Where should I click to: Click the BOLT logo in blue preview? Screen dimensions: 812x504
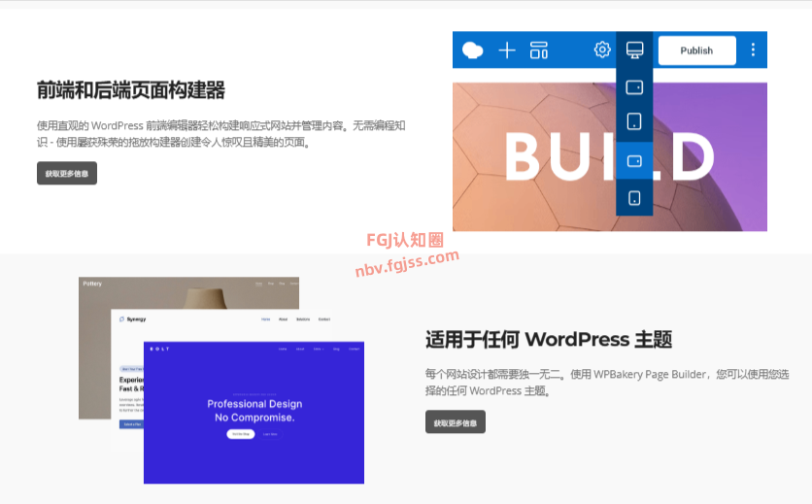[x=159, y=350]
